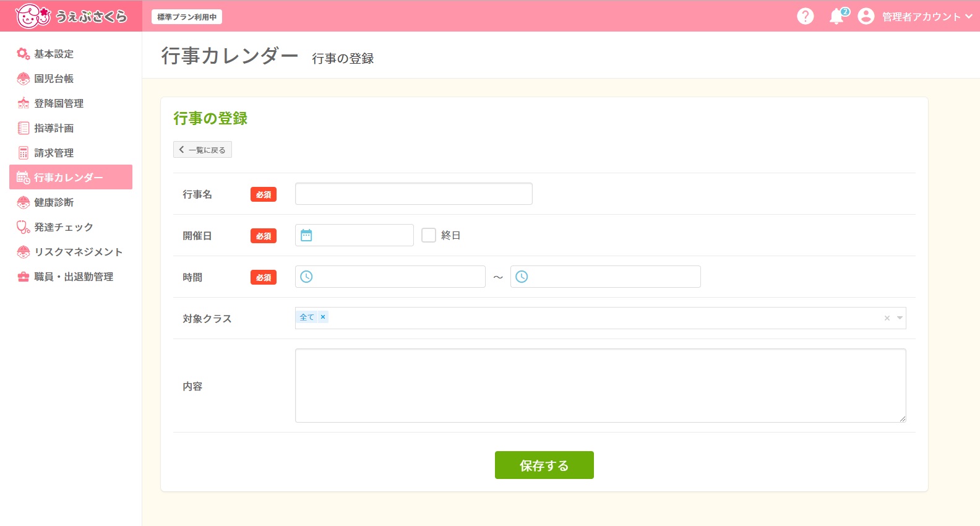980x526 pixels.
Task: Open 請求管理 in the sidebar
Action: click(x=71, y=153)
